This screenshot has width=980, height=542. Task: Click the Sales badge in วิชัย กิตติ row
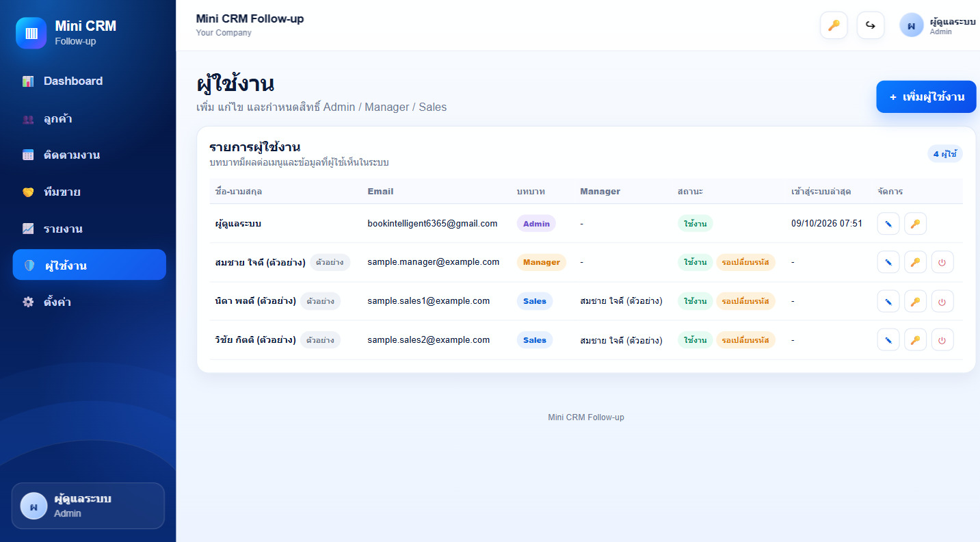click(x=535, y=340)
